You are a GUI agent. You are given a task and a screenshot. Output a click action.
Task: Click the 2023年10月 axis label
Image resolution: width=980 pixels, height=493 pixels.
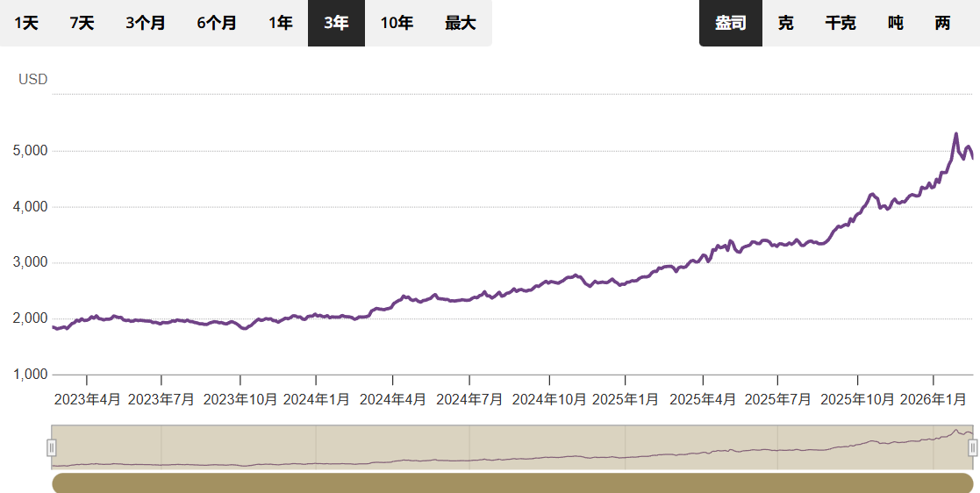(x=240, y=399)
